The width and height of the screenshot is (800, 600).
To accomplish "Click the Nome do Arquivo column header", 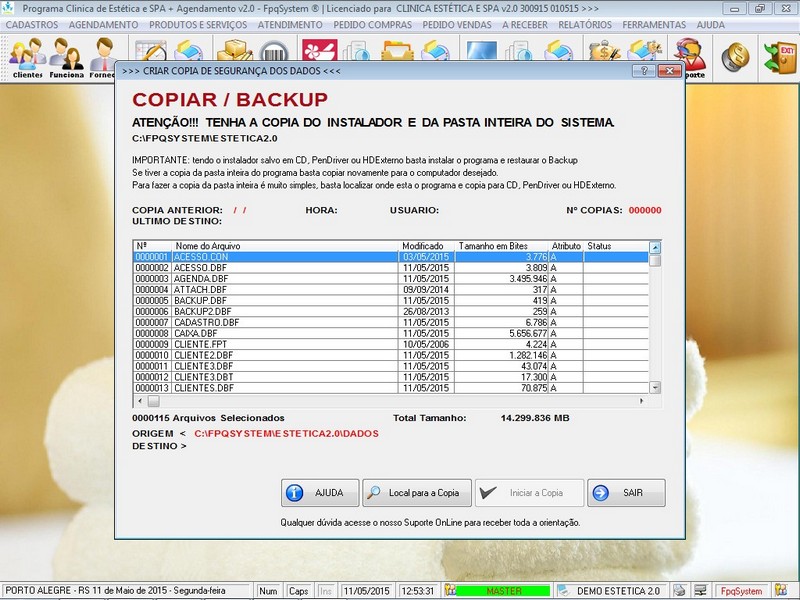I will 285,246.
